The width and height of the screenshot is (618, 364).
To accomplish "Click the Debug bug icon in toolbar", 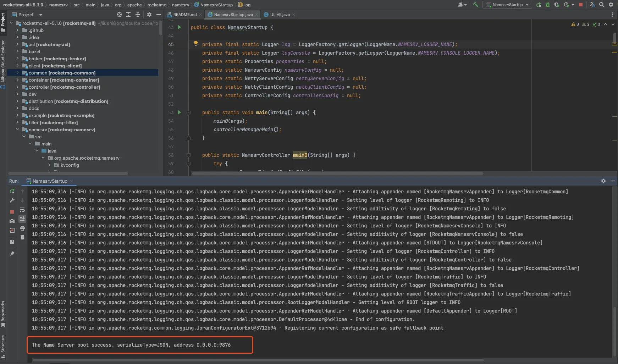I will (x=548, y=5).
